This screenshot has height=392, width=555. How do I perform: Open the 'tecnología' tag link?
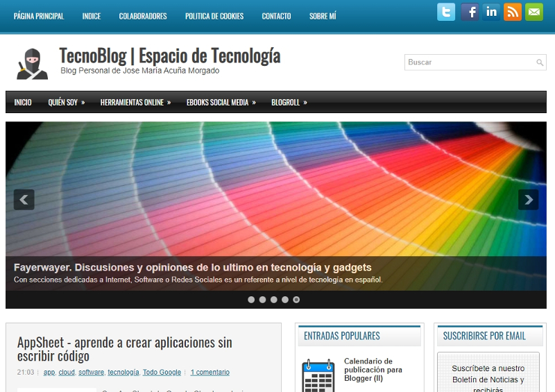123,372
